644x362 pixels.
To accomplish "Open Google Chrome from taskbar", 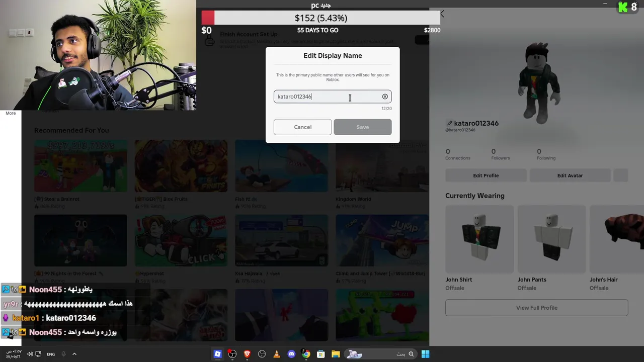I will tap(306, 354).
